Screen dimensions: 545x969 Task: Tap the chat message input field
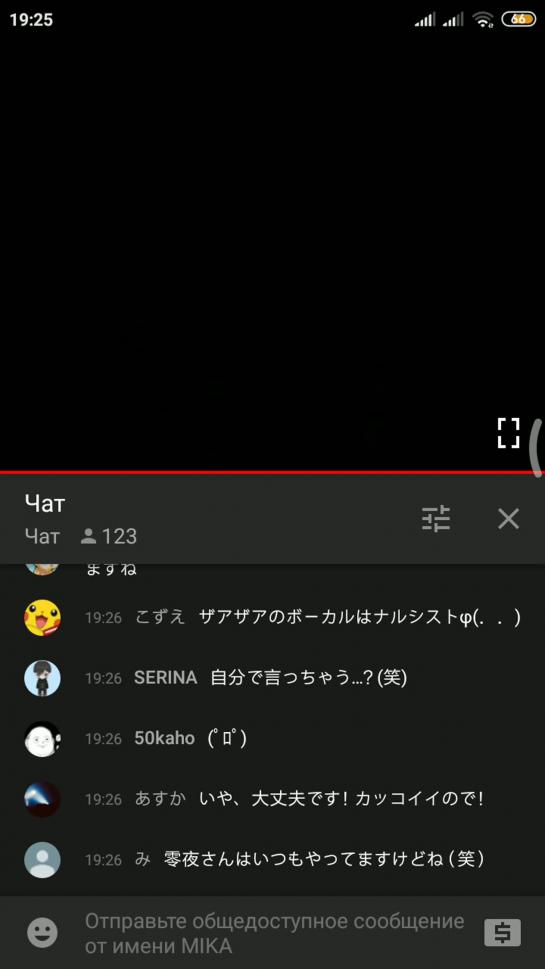[x=276, y=933]
